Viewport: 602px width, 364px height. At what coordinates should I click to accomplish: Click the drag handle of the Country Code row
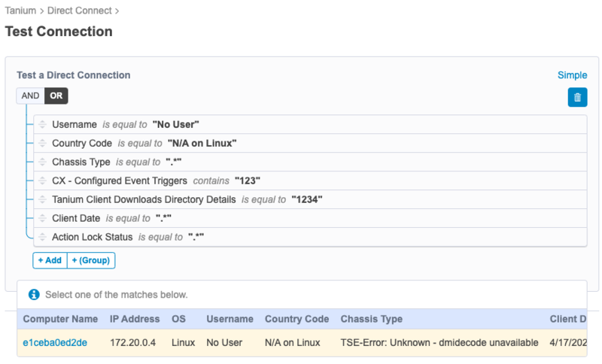43,144
